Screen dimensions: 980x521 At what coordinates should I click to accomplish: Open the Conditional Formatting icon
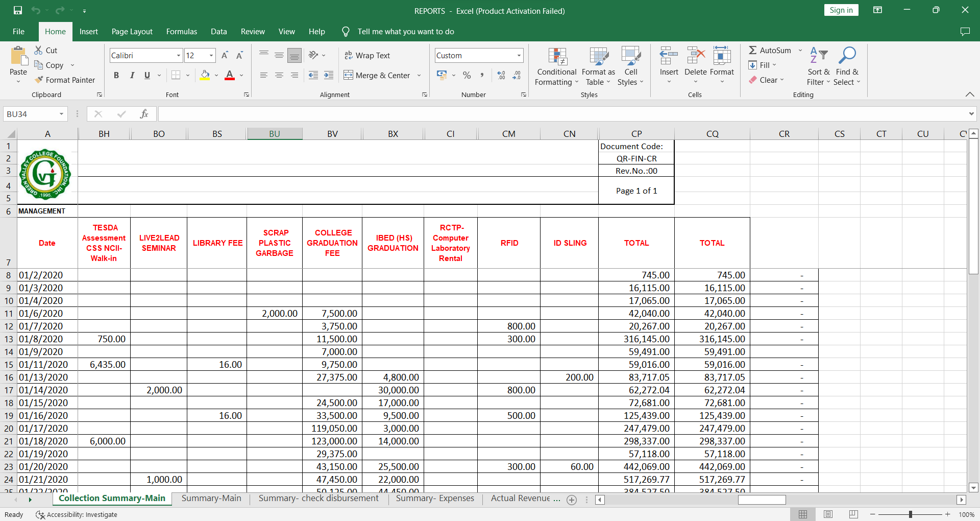557,56
